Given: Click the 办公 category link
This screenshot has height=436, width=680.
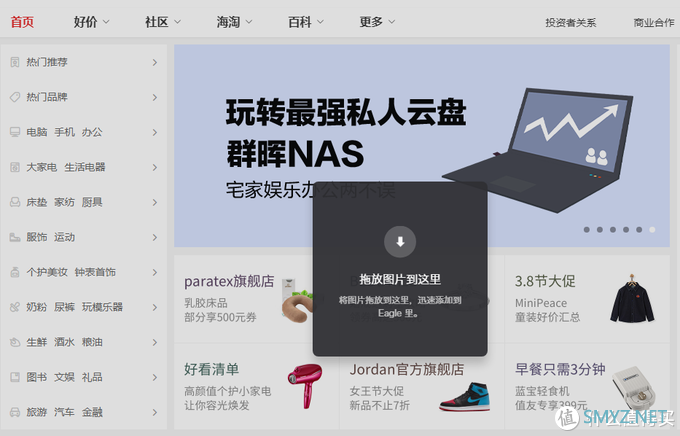Looking at the screenshot, I should coord(92,132).
